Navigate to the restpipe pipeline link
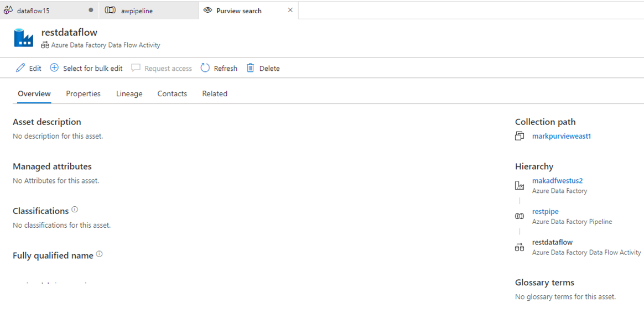The height and width of the screenshot is (319, 644). click(545, 211)
